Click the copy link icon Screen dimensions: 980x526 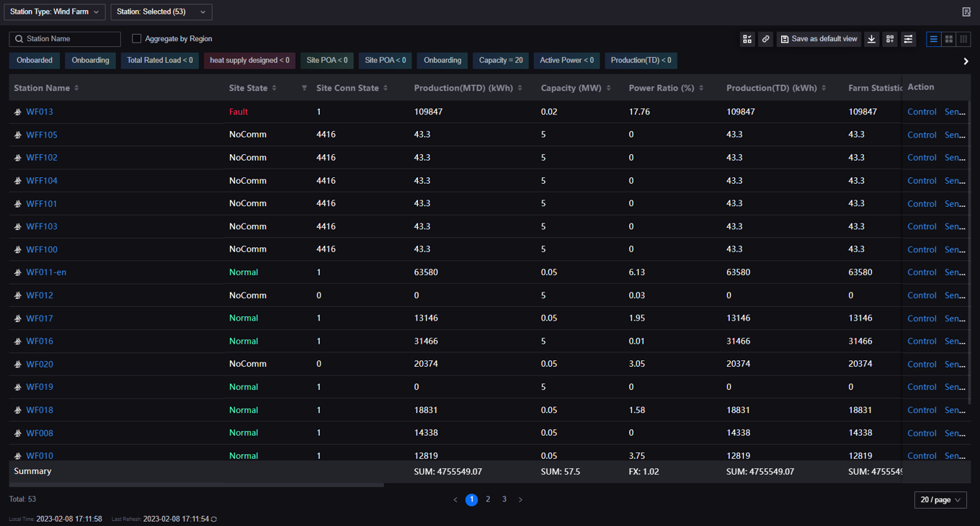(x=765, y=39)
